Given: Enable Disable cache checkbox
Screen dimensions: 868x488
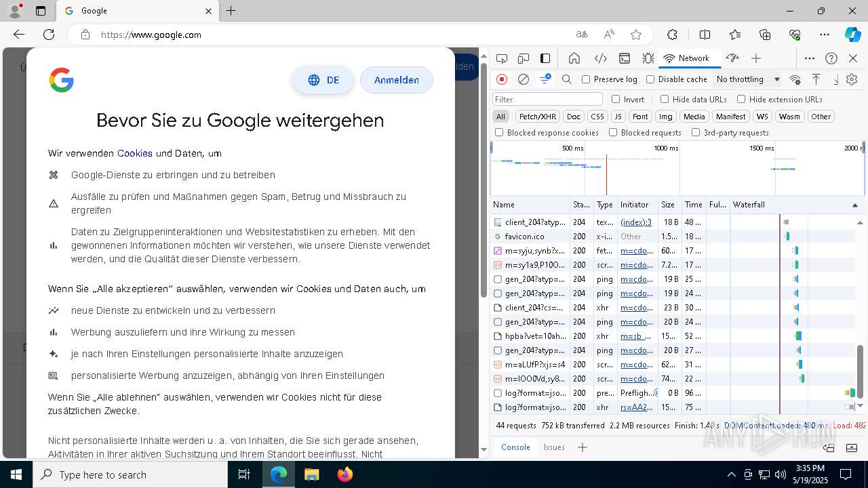Looking at the screenshot, I should pyautogui.click(x=650, y=79).
